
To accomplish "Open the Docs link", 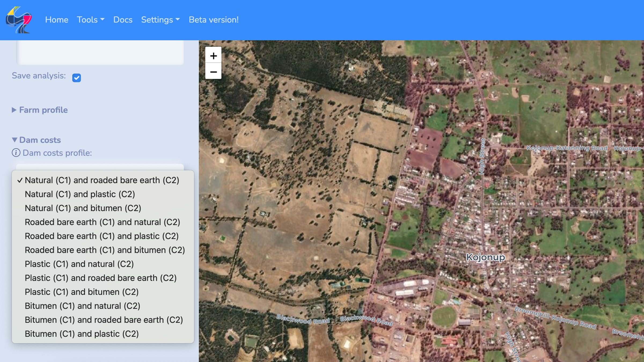I will click(x=123, y=20).
